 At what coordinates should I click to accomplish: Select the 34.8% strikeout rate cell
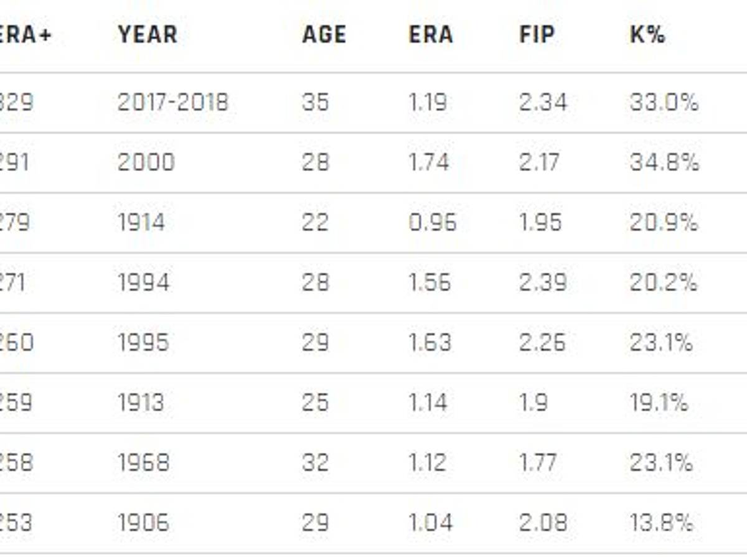point(664,162)
